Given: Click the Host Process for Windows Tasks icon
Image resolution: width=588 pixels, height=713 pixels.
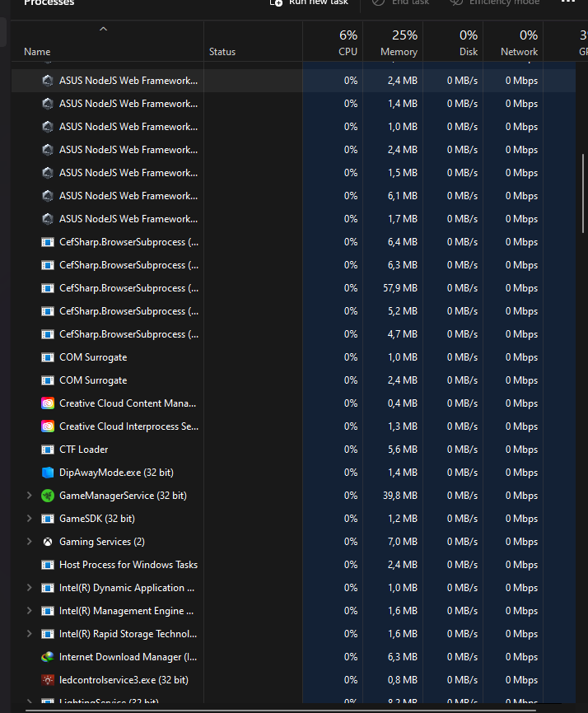Looking at the screenshot, I should [48, 565].
